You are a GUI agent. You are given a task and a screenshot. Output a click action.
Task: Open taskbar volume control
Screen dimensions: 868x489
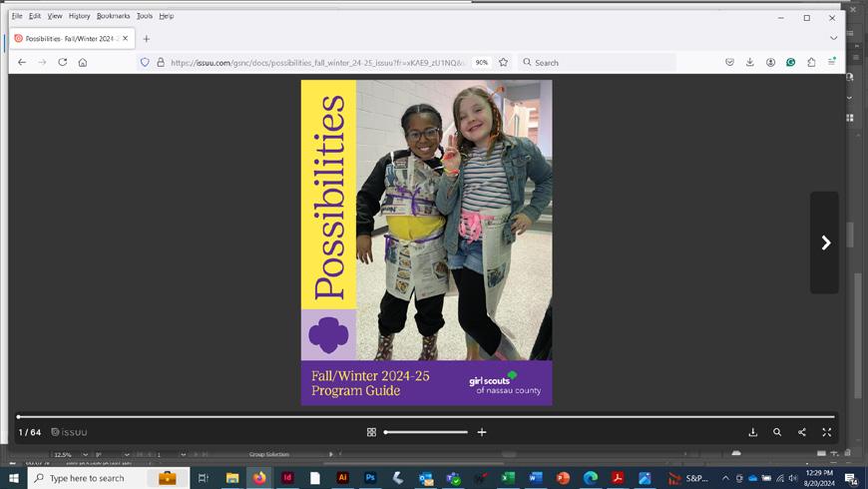click(793, 478)
